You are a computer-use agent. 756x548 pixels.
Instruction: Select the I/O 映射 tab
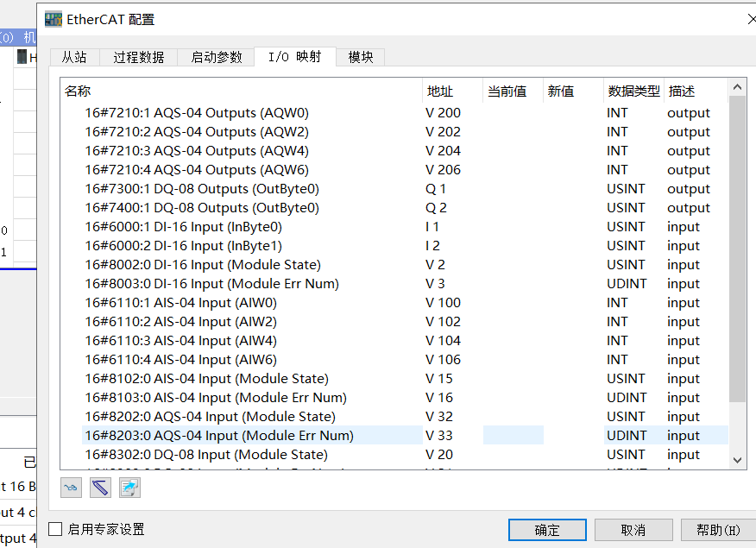[x=294, y=57]
